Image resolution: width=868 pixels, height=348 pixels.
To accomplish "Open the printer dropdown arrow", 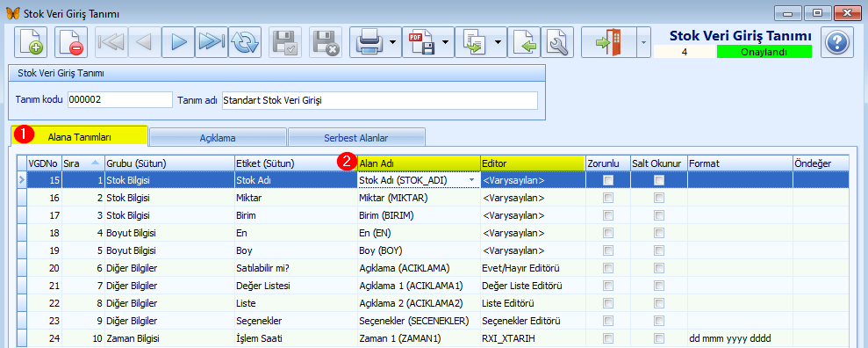I will click(x=392, y=42).
